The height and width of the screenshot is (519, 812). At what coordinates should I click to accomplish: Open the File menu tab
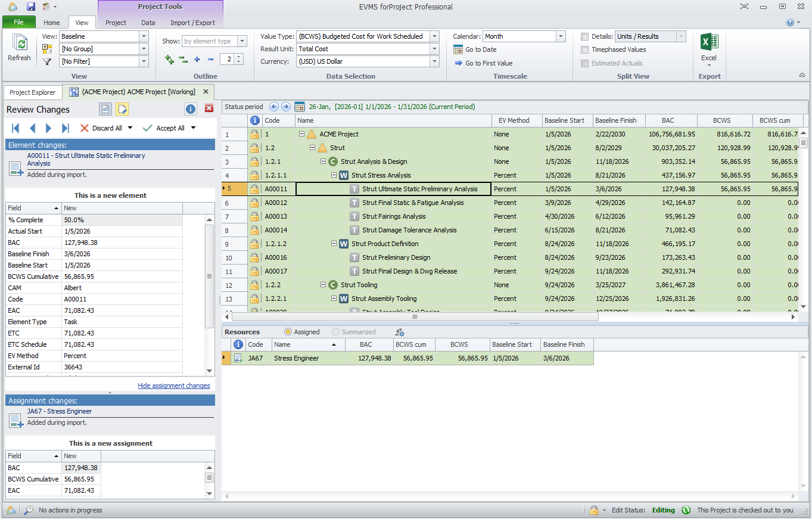18,23
